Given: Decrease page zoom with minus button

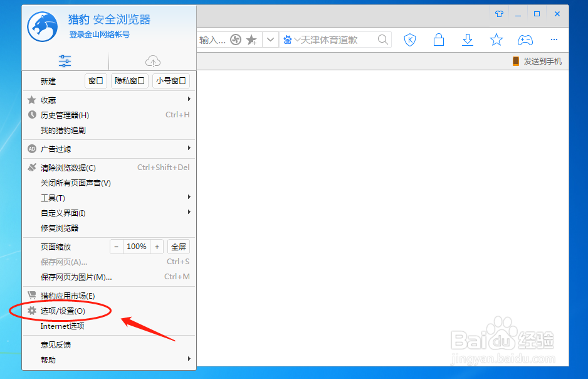Looking at the screenshot, I should [116, 247].
